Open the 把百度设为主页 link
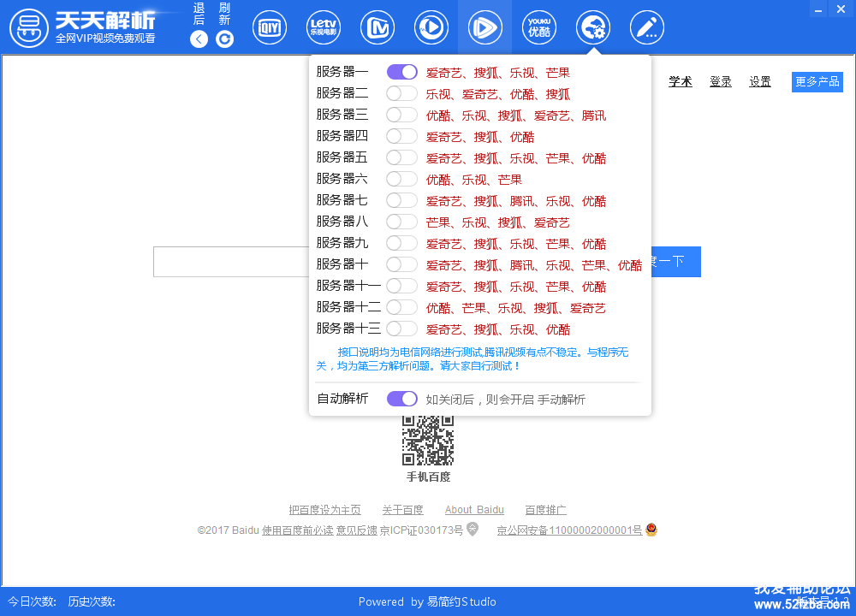This screenshot has width=856, height=616. click(324, 510)
